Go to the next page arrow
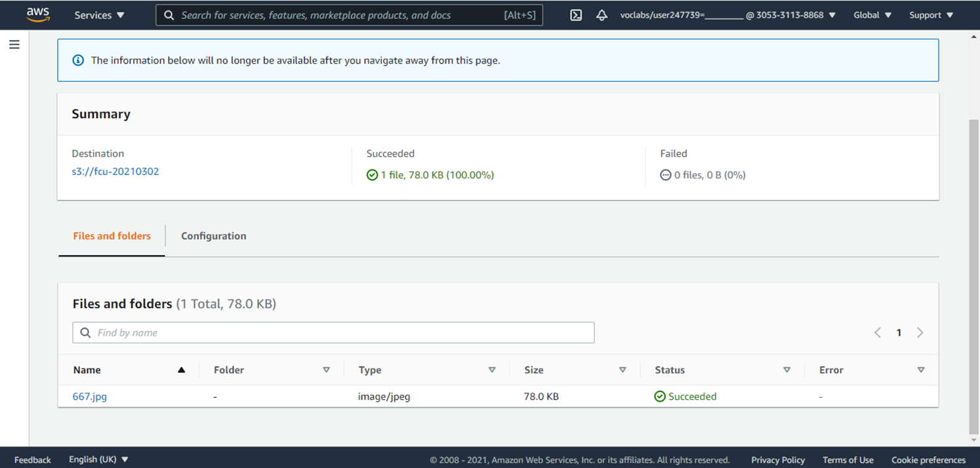The height and width of the screenshot is (468, 980). click(920, 332)
